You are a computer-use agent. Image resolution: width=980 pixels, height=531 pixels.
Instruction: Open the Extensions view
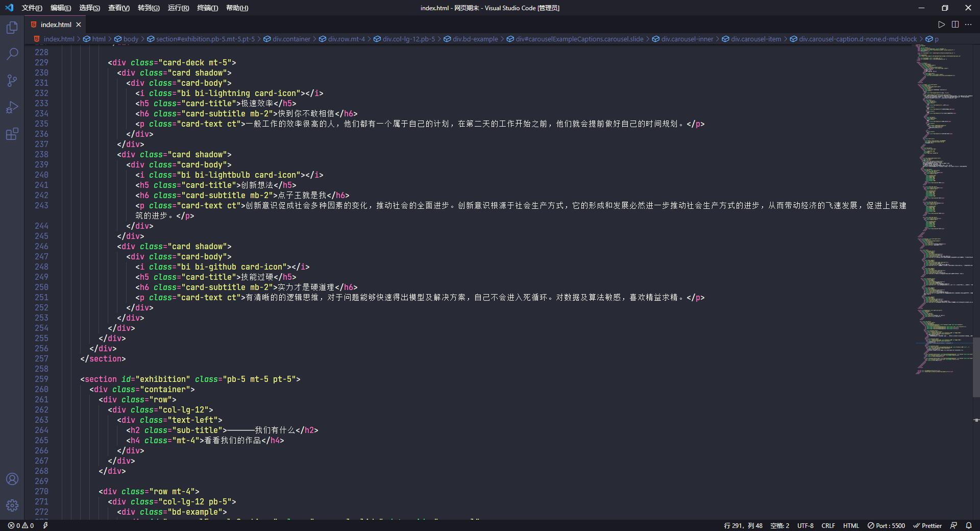tap(12, 134)
